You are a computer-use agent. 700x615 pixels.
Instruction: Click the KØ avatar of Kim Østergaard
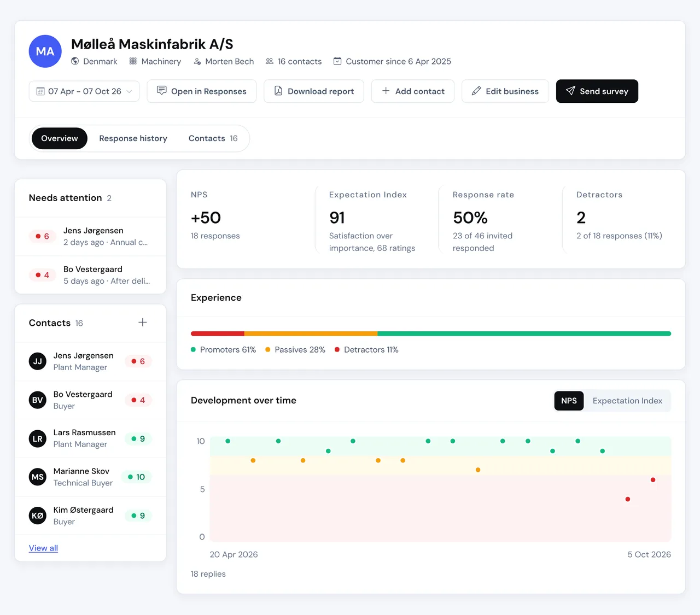(x=38, y=516)
